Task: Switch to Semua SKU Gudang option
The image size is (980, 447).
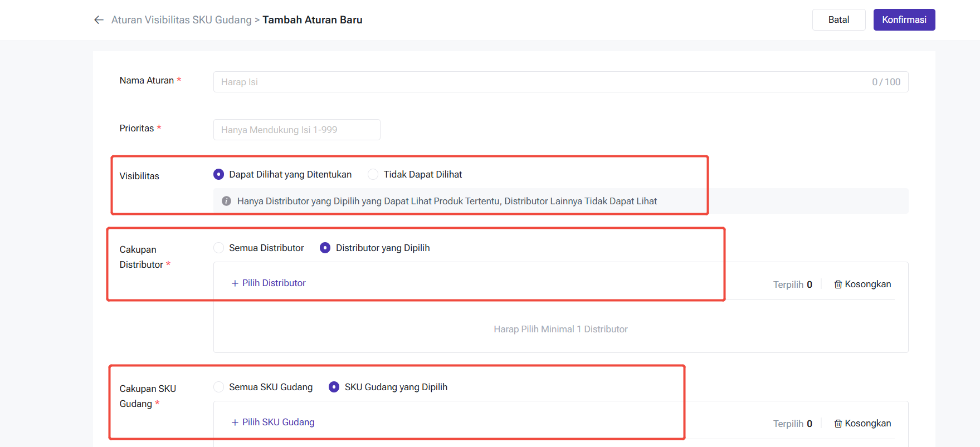Action: pos(219,387)
